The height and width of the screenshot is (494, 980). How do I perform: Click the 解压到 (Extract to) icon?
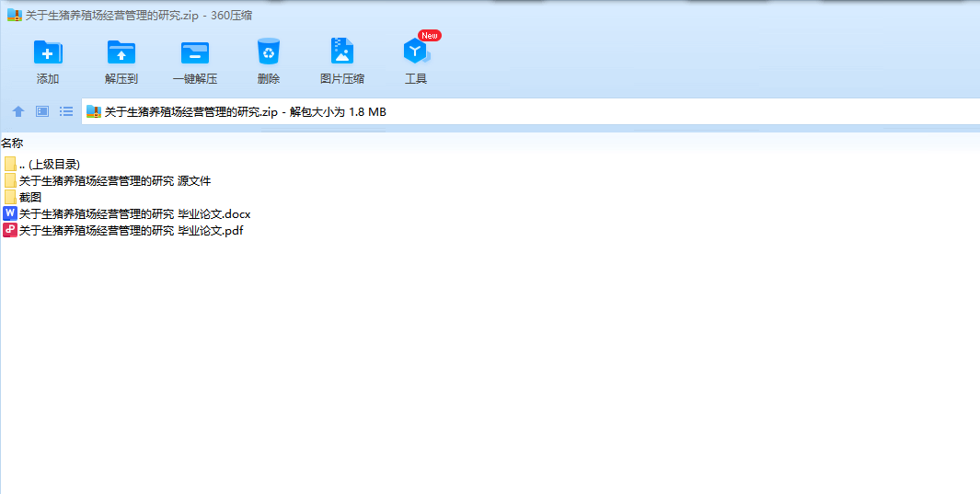tap(121, 52)
